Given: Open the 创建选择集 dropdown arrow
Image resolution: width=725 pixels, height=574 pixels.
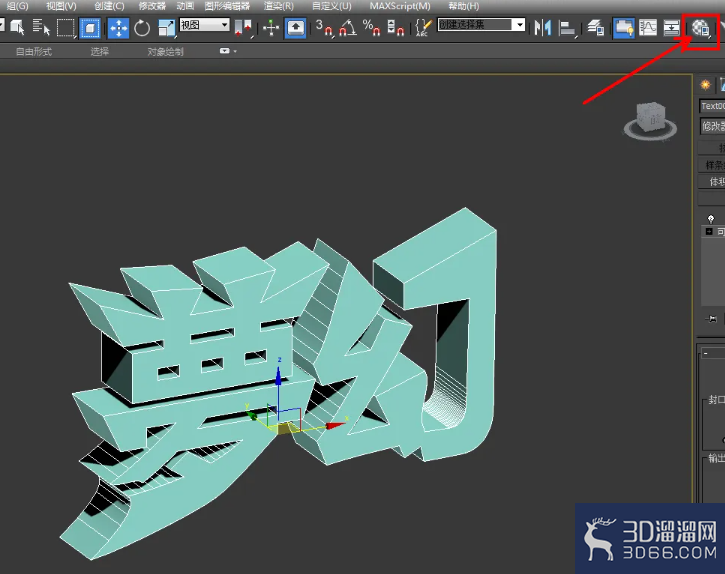Looking at the screenshot, I should click(x=520, y=25).
